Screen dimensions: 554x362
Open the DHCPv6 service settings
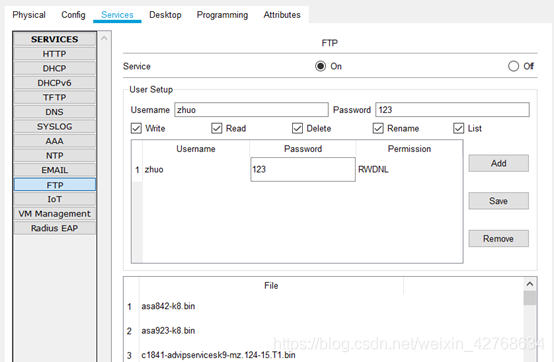(55, 83)
